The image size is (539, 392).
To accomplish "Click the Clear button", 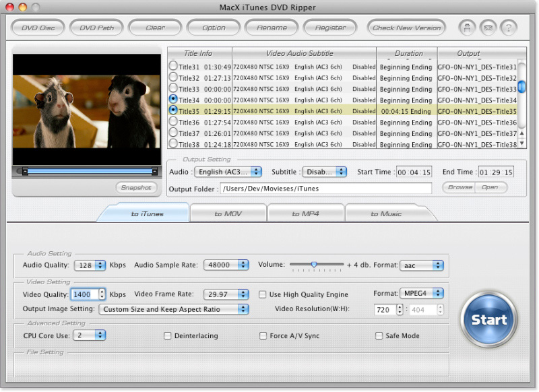I will pos(155,28).
